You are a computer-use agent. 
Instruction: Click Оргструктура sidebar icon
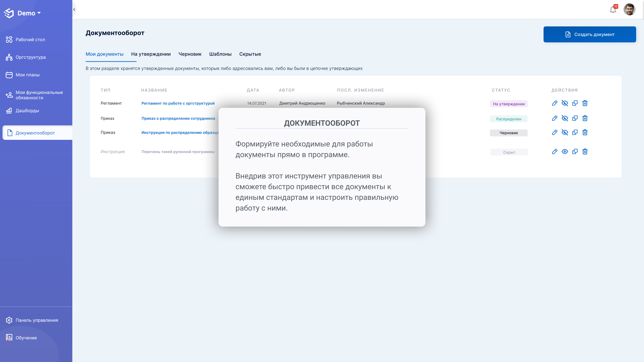tap(9, 57)
